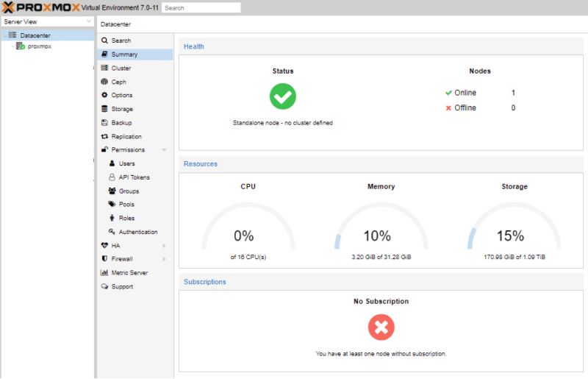
Task: Select Datacenter in the server tree
Action: [x=35, y=35]
